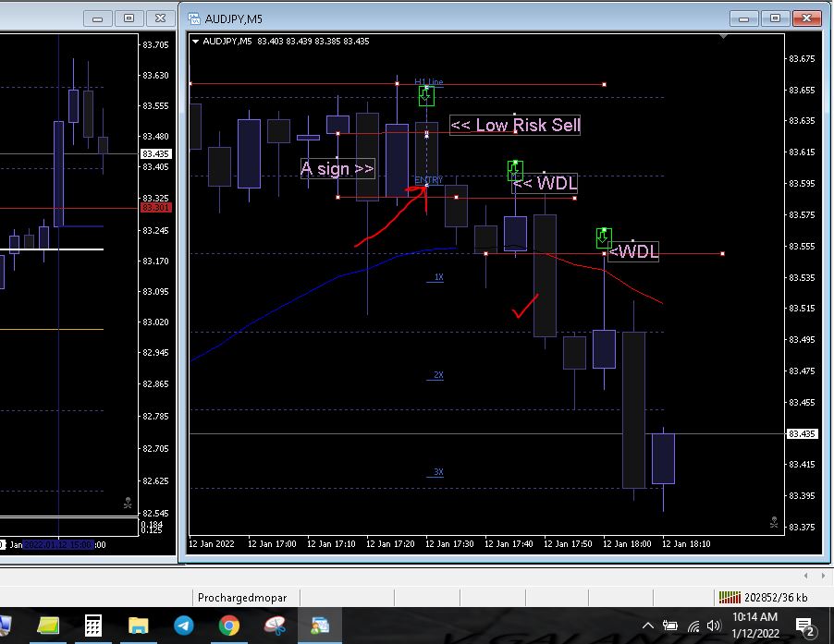Select the '<< WDL' text label

(x=545, y=183)
